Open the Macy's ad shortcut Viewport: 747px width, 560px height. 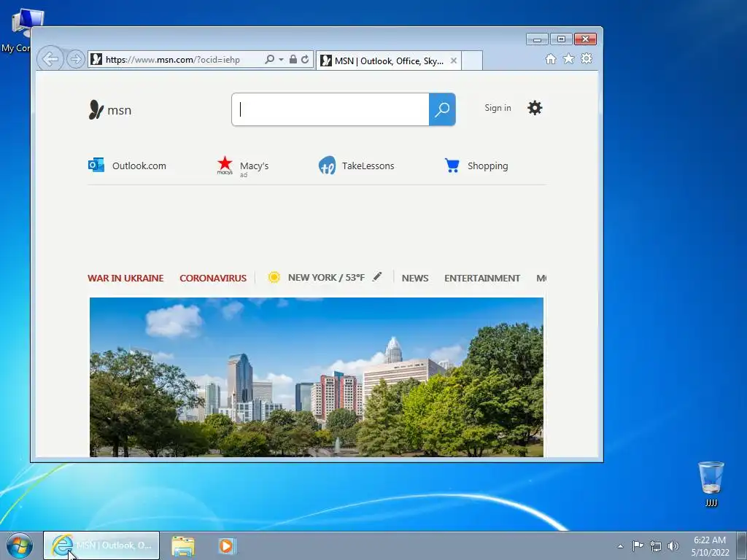coord(242,167)
